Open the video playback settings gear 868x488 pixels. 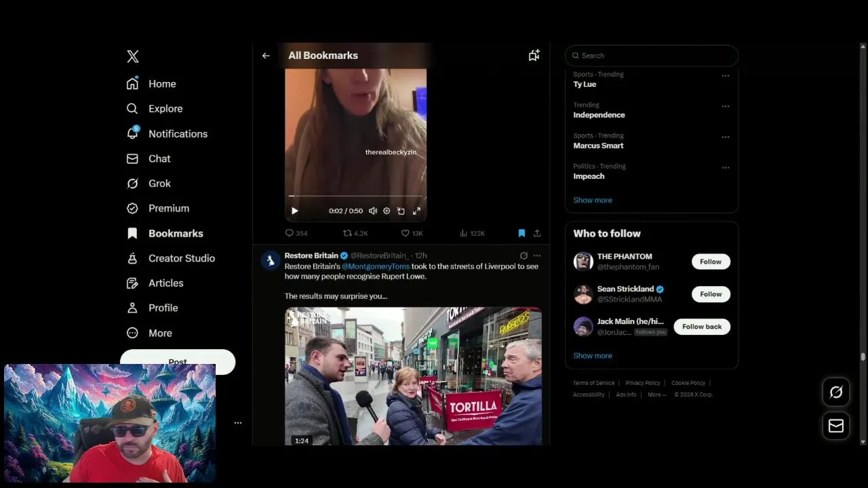tap(387, 211)
